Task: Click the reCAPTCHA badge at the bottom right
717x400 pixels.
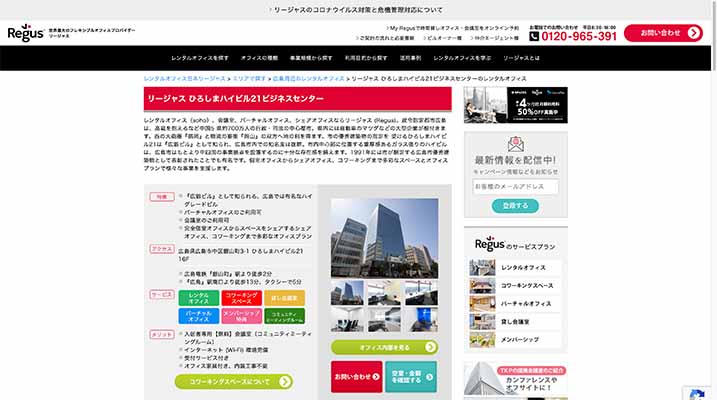Action: 696,393
